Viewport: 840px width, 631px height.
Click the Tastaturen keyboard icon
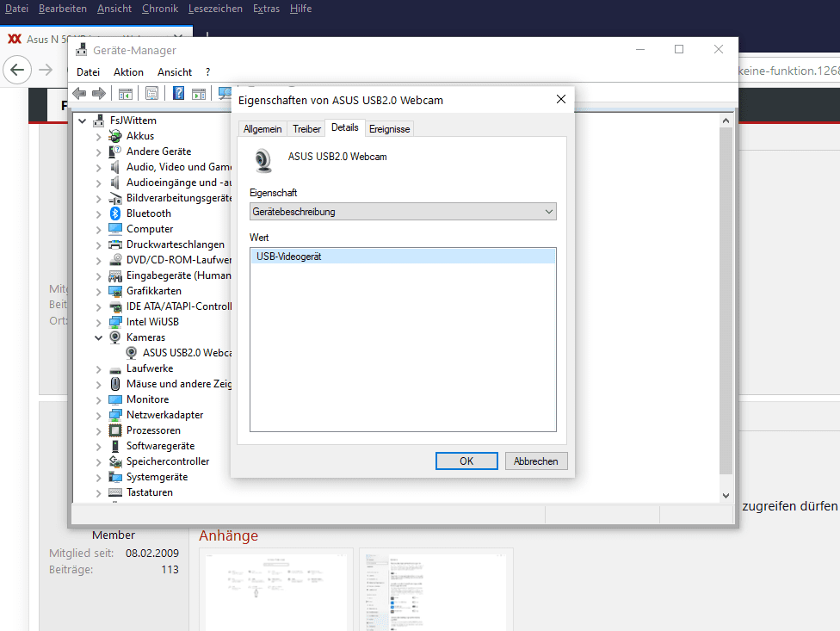click(x=115, y=492)
